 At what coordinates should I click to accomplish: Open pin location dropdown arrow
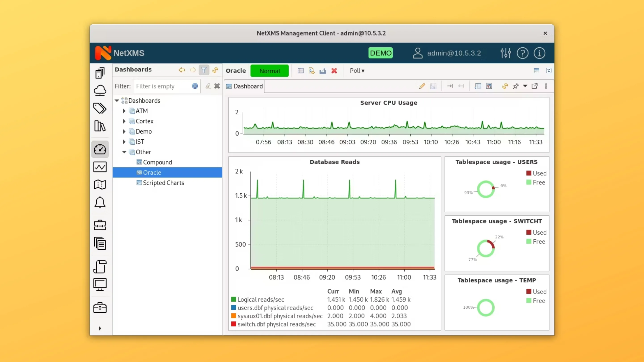click(525, 86)
